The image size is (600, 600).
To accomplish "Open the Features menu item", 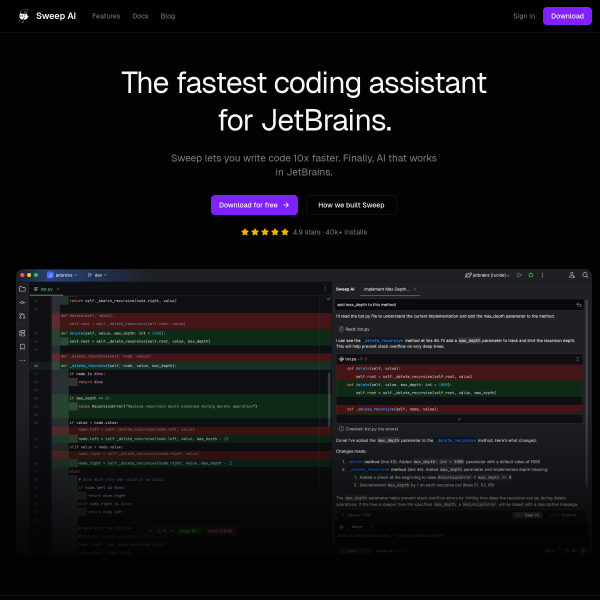I will click(x=106, y=16).
